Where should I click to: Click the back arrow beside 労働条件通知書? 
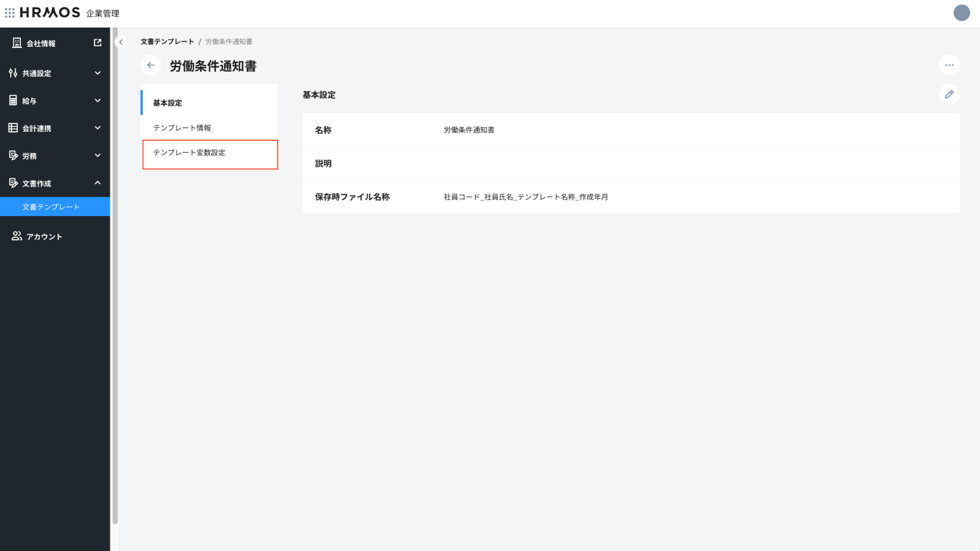[151, 65]
